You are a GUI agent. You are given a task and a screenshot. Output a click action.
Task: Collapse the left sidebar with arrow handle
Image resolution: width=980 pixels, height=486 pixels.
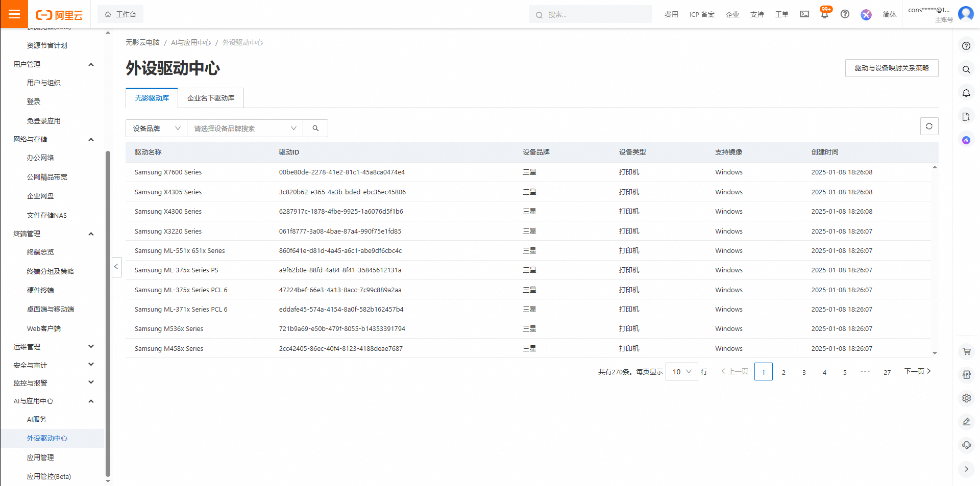point(116,267)
